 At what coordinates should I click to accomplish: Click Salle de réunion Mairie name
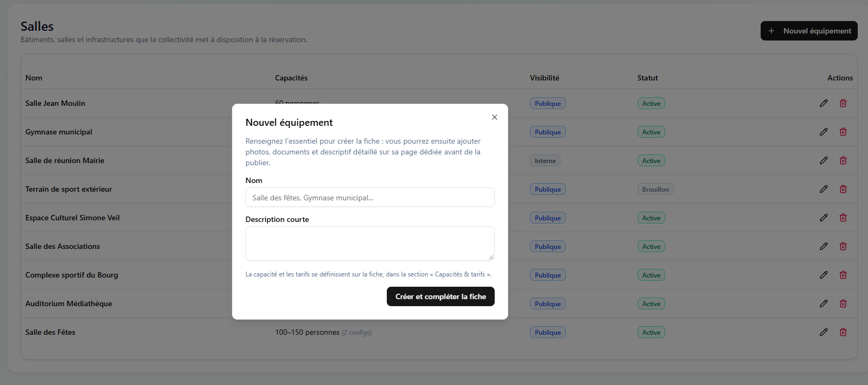point(65,160)
